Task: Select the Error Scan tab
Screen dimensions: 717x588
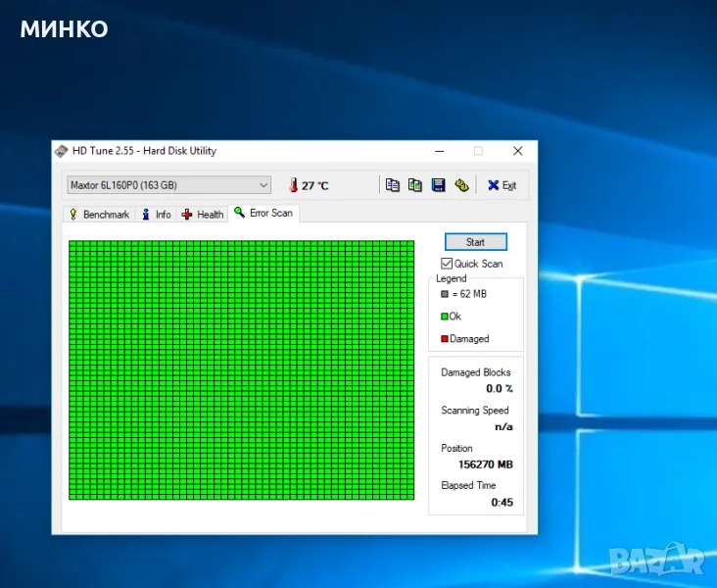Action: 263,213
